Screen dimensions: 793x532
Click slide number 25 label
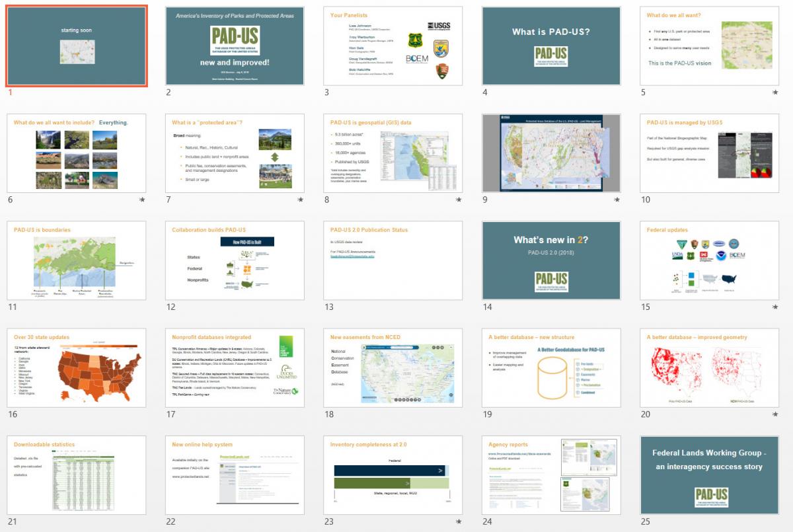[x=645, y=522]
